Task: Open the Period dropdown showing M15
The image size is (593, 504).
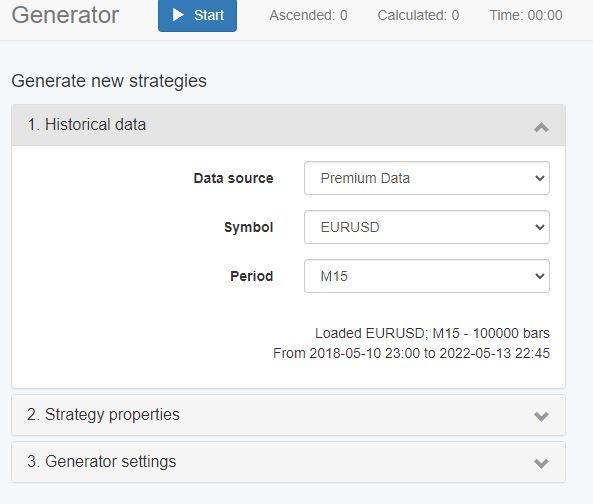Action: (x=427, y=276)
